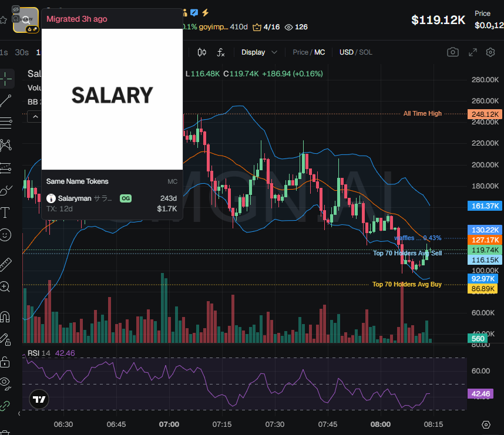The height and width of the screenshot is (435, 504).
Task: Click the SALARY large token image
Action: pyautogui.click(x=112, y=99)
